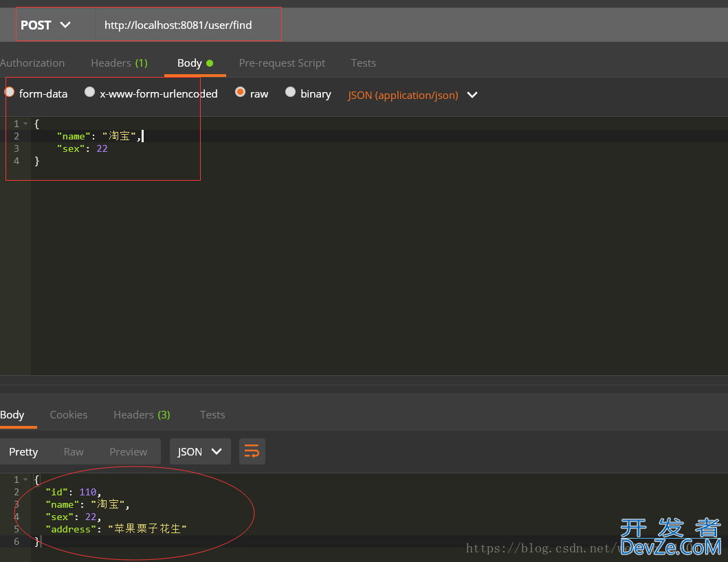Viewport: 728px width, 562px height.
Task: Open the response format JSON dropdown
Action: [200, 451]
